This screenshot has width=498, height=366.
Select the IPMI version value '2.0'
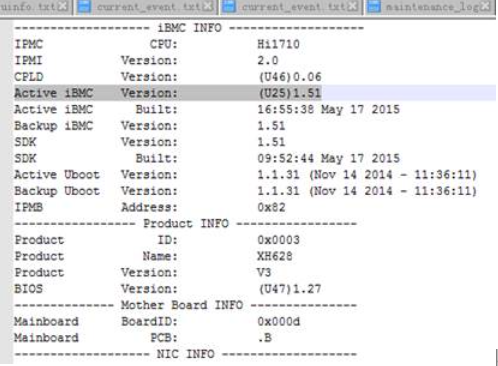[268, 60]
